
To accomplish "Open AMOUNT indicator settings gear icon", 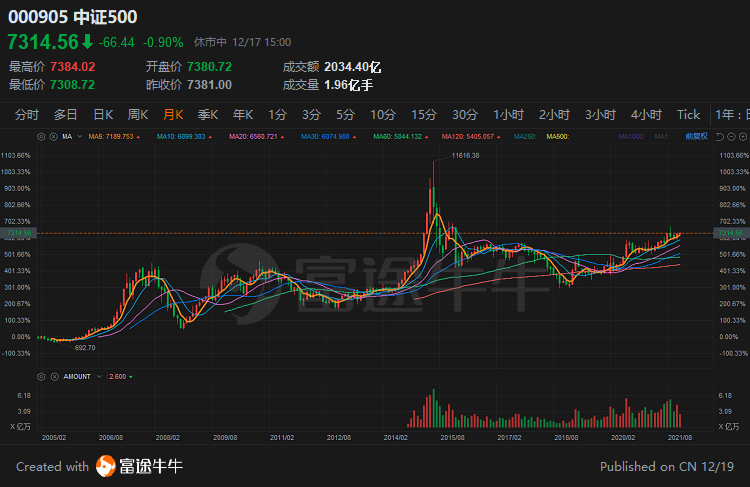I will [x=41, y=377].
